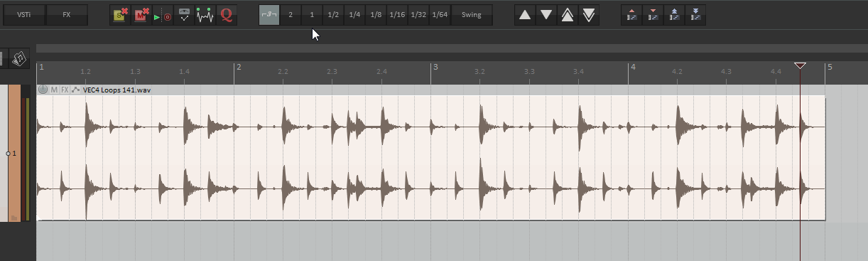Set grid division to 2
This screenshot has width=868, height=261.
tap(291, 15)
